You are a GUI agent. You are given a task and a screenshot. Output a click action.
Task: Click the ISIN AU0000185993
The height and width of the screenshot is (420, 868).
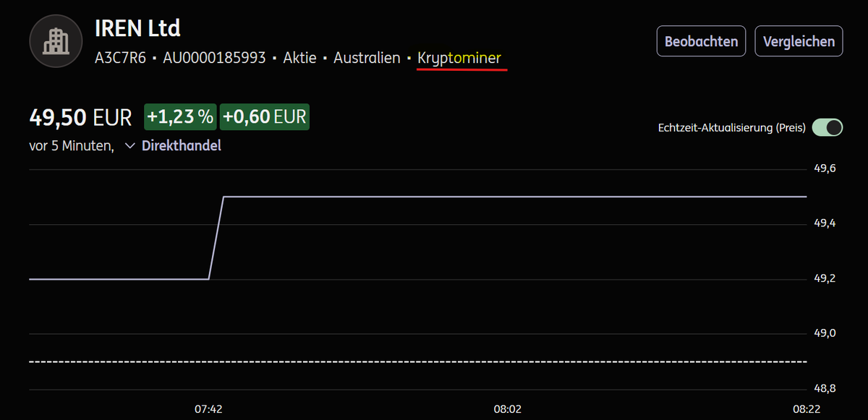pos(214,58)
